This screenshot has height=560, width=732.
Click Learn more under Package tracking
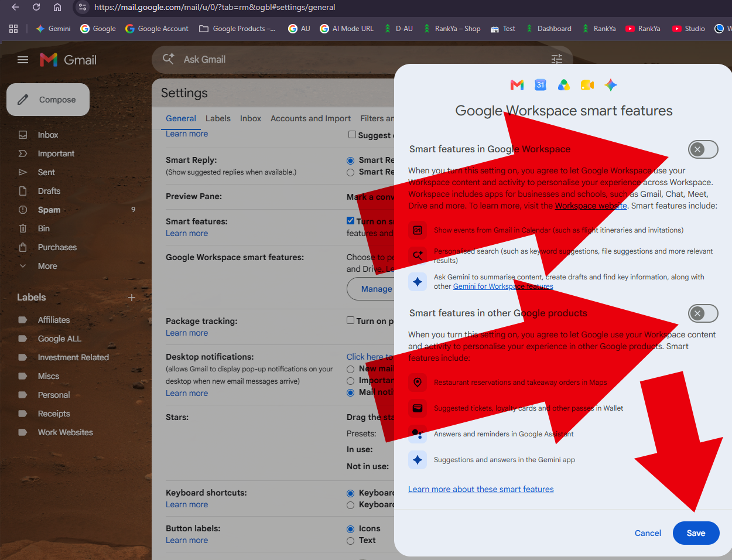click(x=187, y=333)
